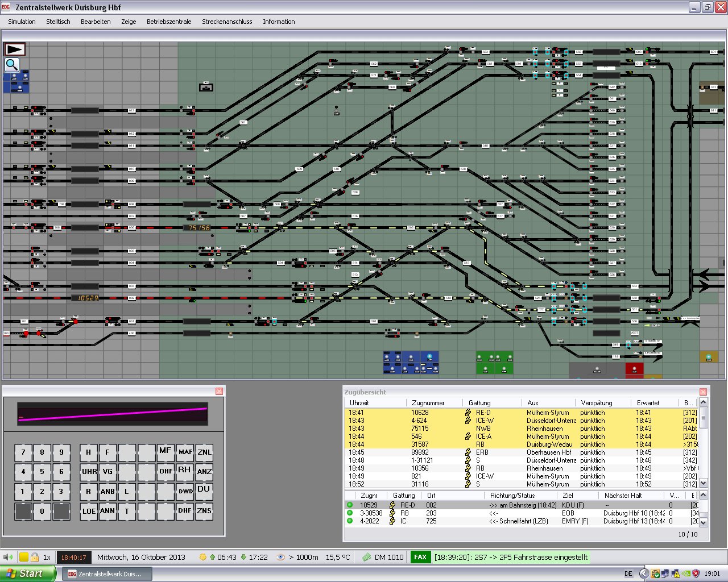Click the yellow square status icon
The image size is (728, 582).
(24, 557)
